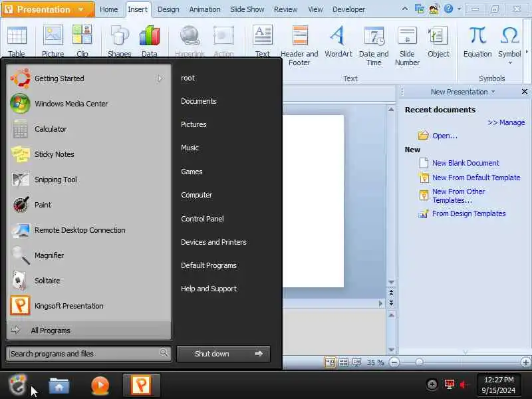
Task: Open the Help dropdown arrow
Action: pyautogui.click(x=459, y=9)
